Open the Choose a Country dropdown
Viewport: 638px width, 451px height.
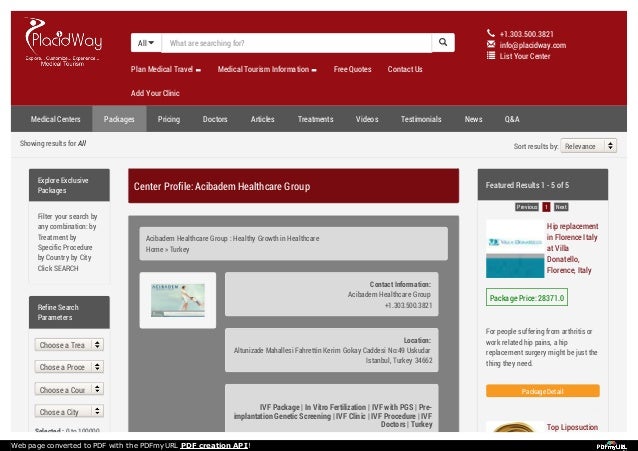pyautogui.click(x=69, y=390)
